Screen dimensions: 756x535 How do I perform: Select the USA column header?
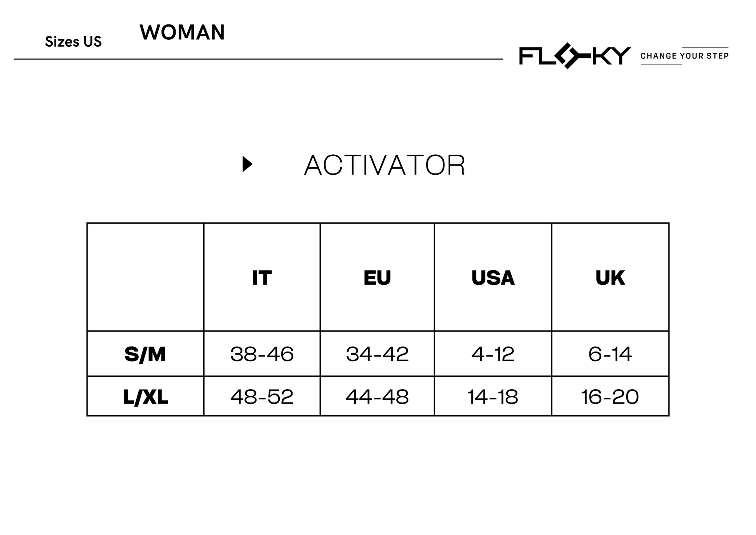coord(493,278)
